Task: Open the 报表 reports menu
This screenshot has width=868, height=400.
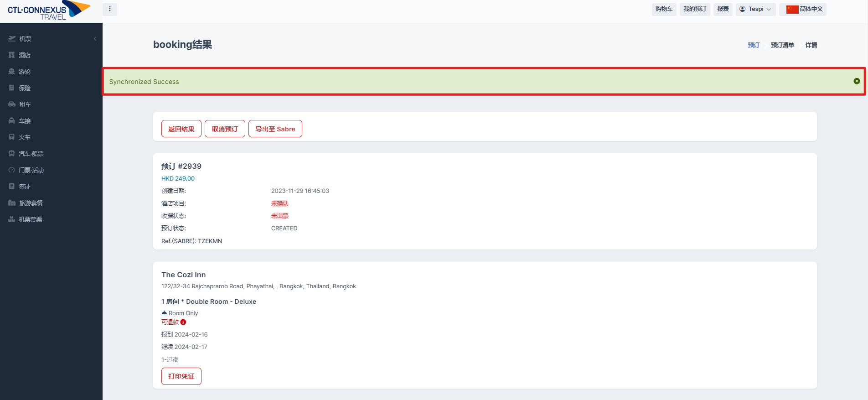Action: (723, 9)
